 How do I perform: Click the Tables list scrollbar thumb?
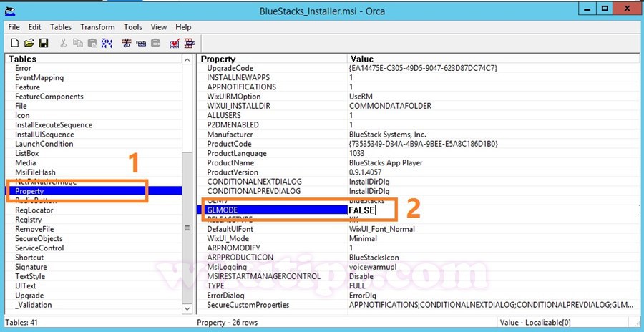pyautogui.click(x=187, y=228)
